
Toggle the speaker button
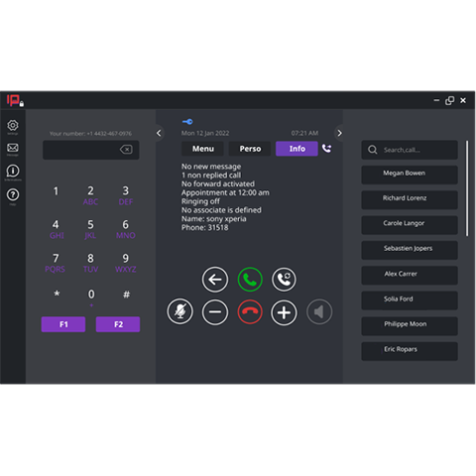(x=319, y=311)
